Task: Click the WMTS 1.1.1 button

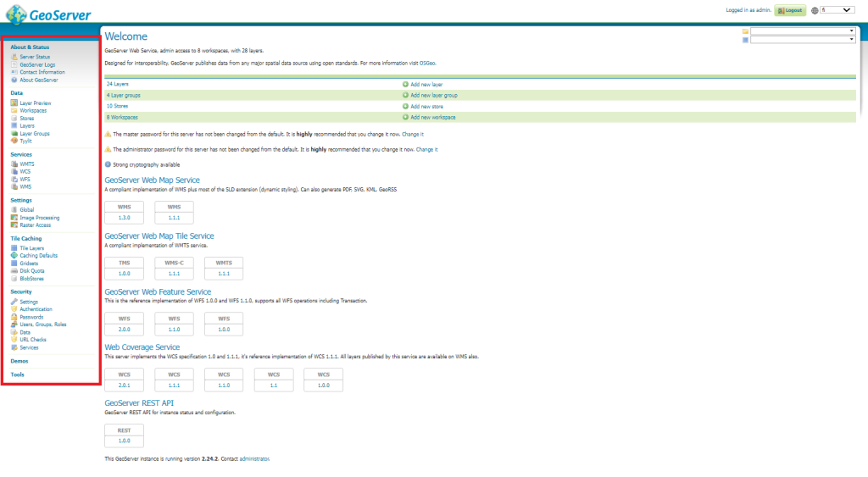Action: [224, 269]
